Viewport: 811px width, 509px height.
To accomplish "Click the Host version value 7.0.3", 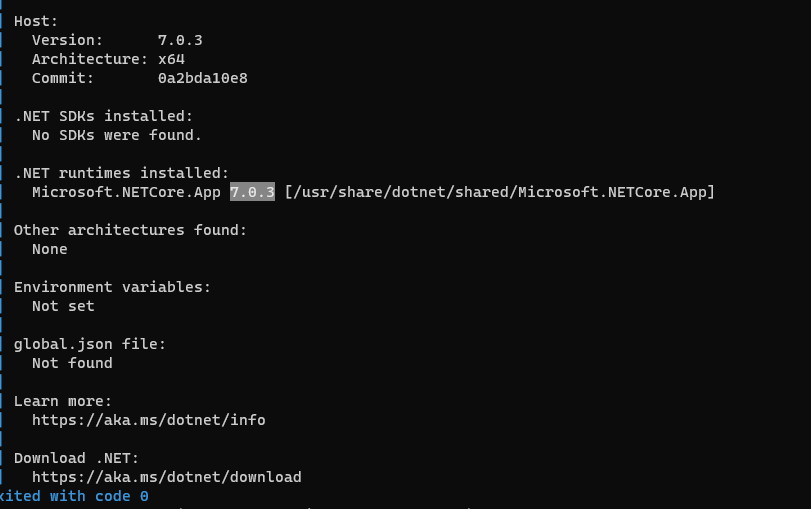I will 180,40.
